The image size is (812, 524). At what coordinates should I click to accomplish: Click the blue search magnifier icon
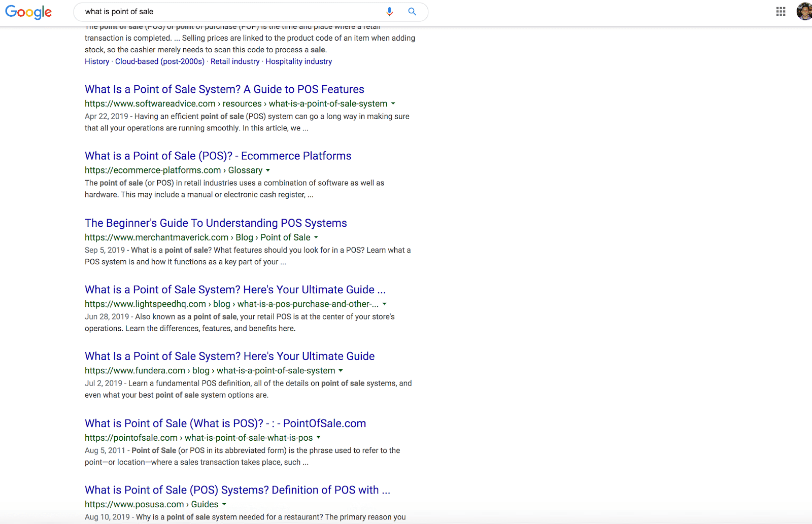412,12
